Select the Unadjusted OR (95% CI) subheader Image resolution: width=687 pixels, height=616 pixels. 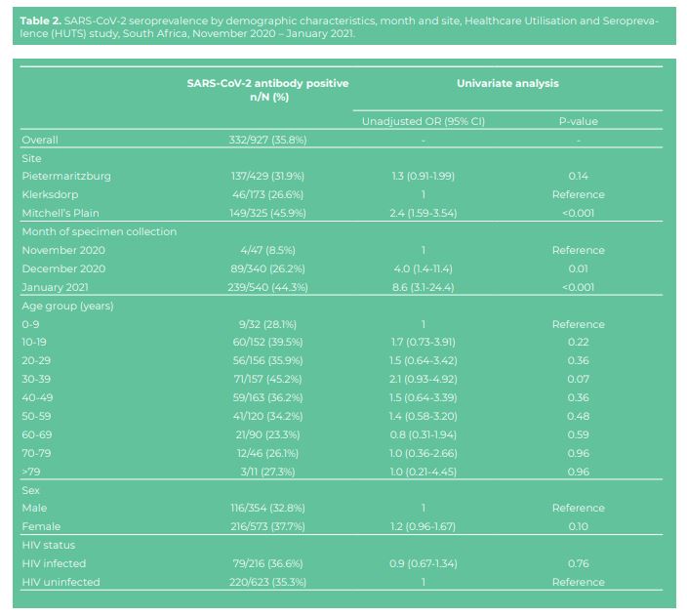pyautogui.click(x=423, y=121)
